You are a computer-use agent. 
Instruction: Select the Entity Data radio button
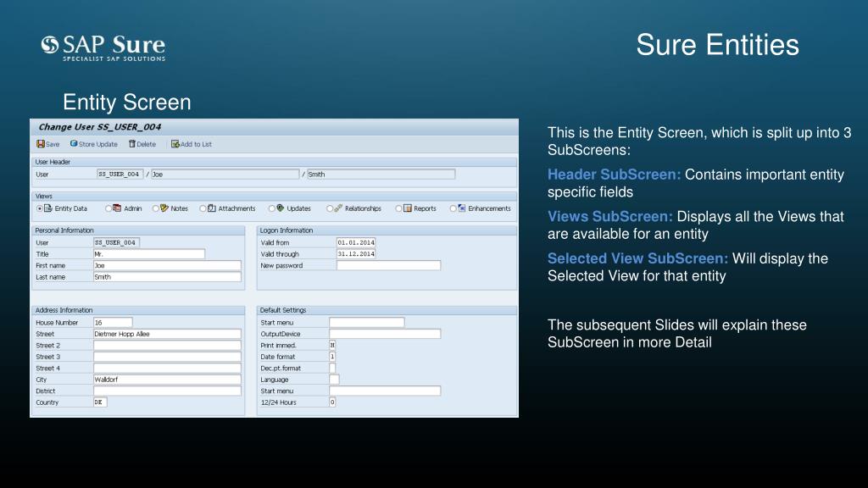(x=40, y=208)
